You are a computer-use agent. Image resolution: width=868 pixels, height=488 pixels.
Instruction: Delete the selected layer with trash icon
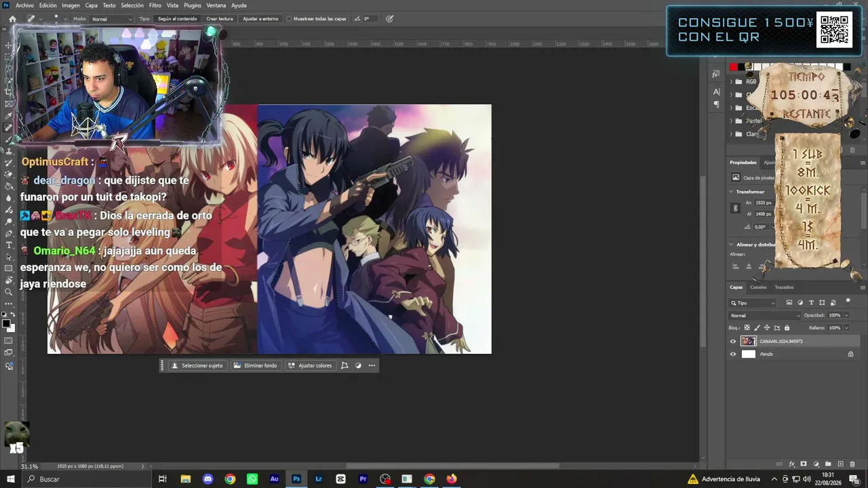pos(852,464)
